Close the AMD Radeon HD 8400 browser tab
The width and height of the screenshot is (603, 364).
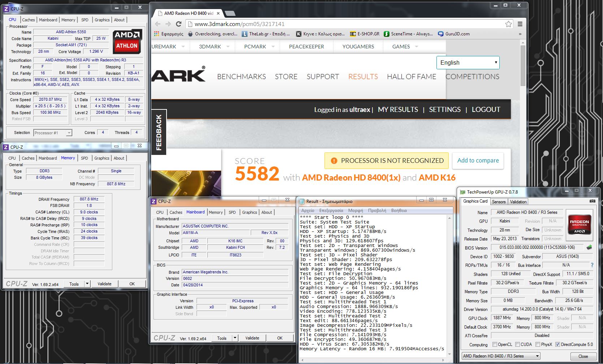218,13
